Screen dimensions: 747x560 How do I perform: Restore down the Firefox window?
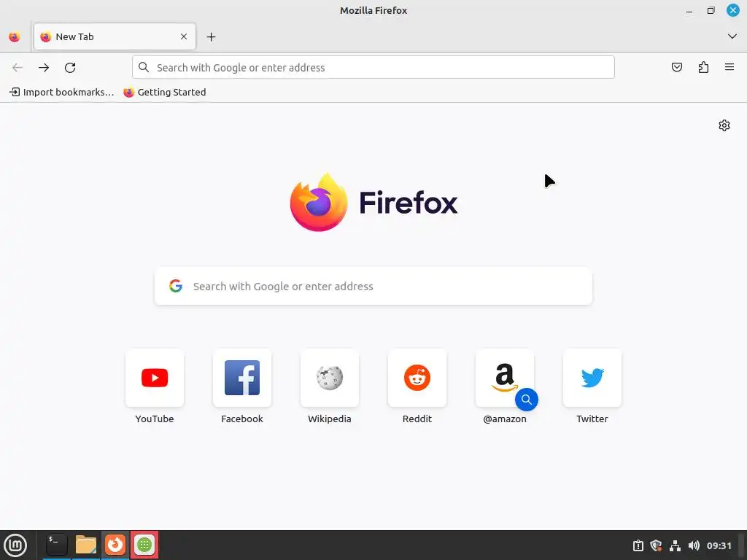coord(711,10)
